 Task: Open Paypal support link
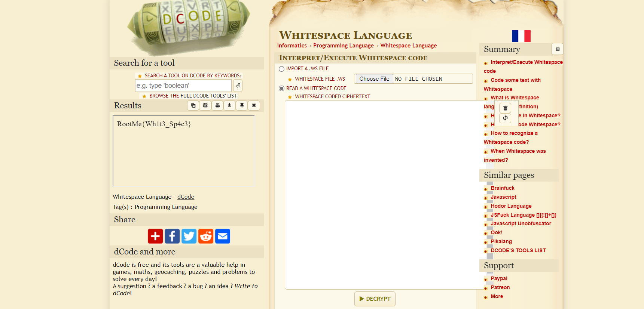pyautogui.click(x=499, y=279)
